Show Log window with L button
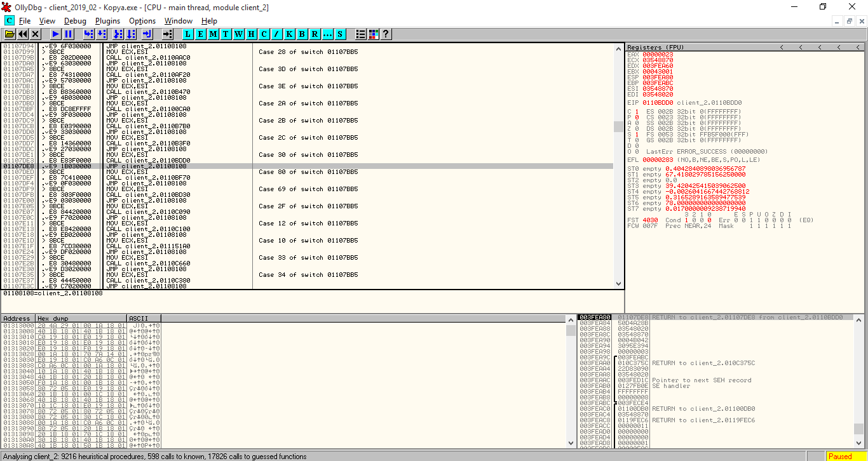This screenshot has height=461, width=868. 188,34
